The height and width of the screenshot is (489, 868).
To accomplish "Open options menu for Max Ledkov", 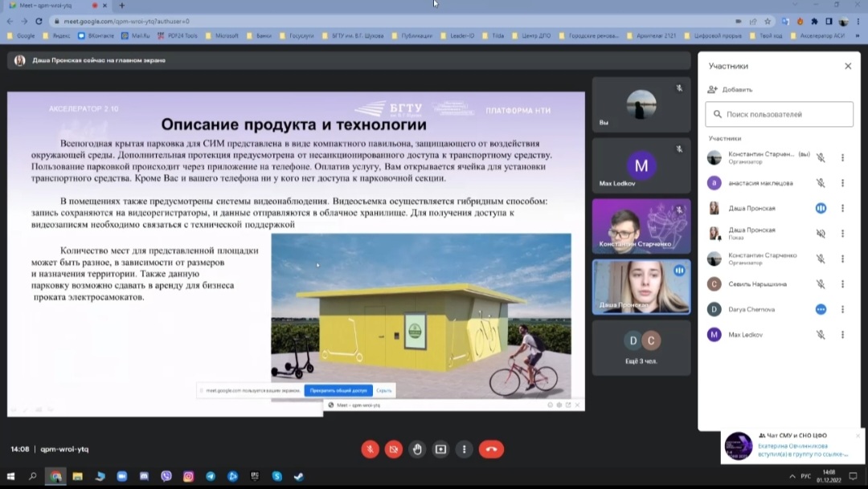I will tap(842, 335).
